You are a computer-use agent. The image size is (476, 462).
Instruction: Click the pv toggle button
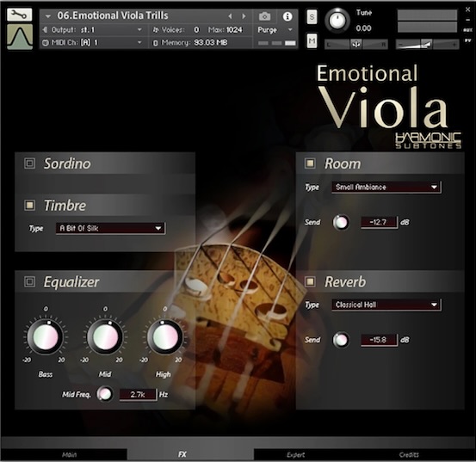click(x=467, y=40)
